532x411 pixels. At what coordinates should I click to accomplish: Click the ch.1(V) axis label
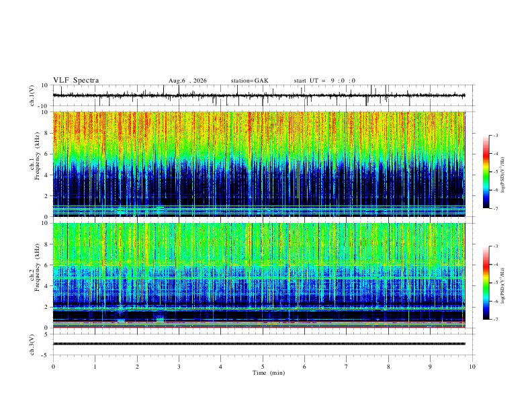pos(32,95)
